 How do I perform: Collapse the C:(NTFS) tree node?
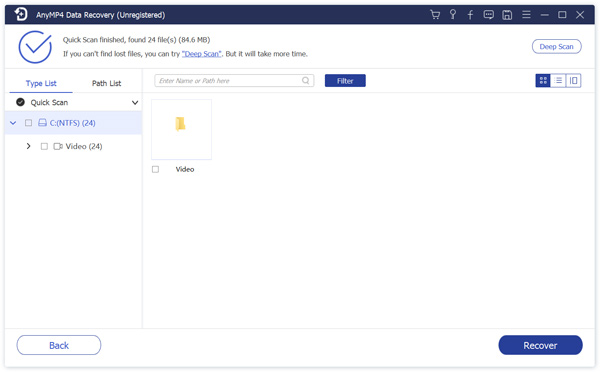13,123
